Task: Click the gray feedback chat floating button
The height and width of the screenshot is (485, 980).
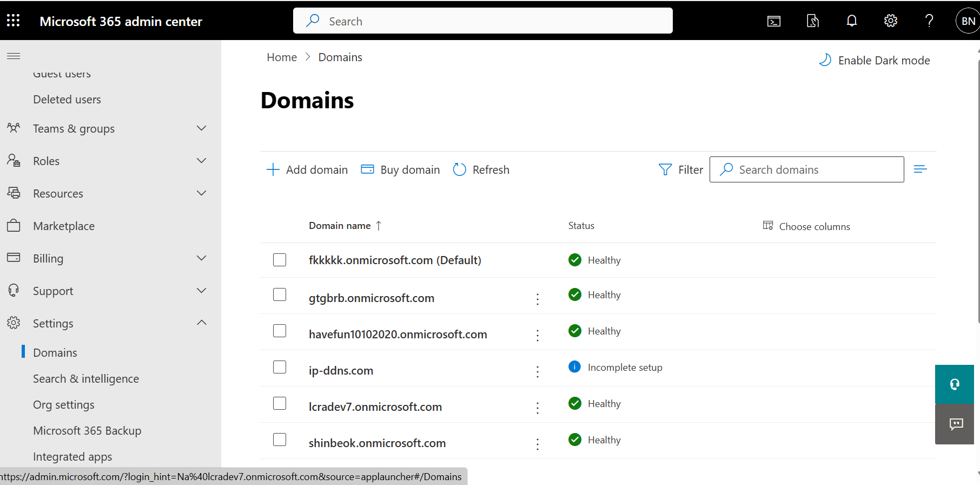Action: tap(955, 424)
